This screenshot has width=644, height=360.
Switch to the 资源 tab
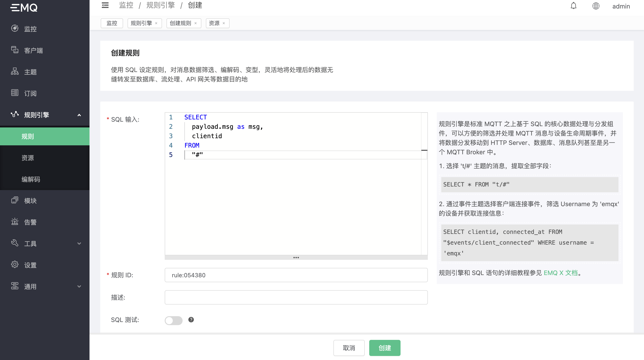point(214,23)
